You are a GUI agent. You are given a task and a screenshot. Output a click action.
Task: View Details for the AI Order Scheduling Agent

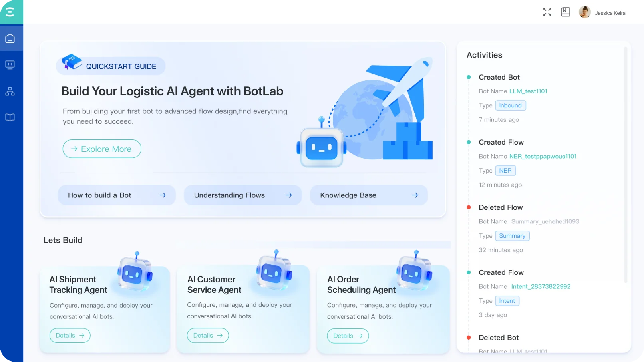(348, 336)
